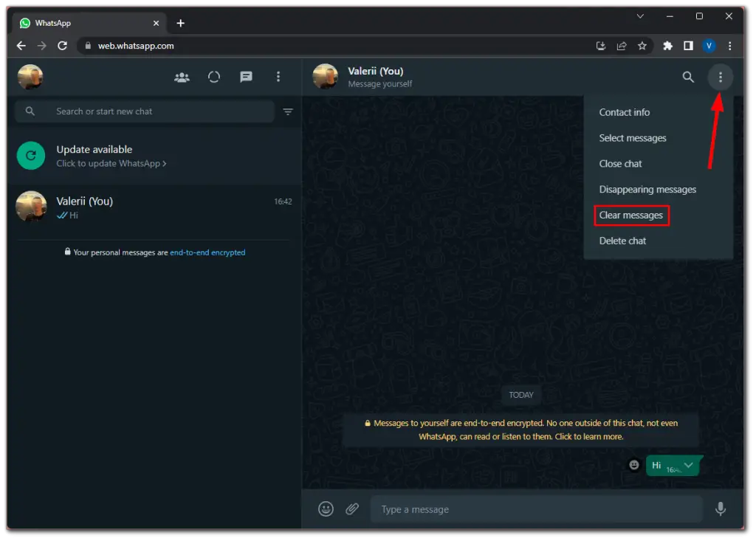Open the chat list filter icon
The image size is (756, 541).
pyautogui.click(x=288, y=111)
